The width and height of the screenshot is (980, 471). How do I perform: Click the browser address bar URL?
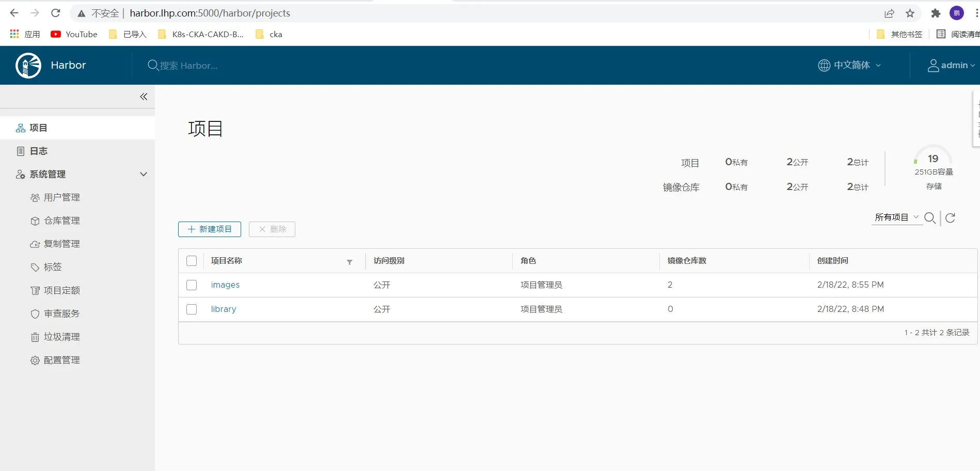pyautogui.click(x=210, y=13)
